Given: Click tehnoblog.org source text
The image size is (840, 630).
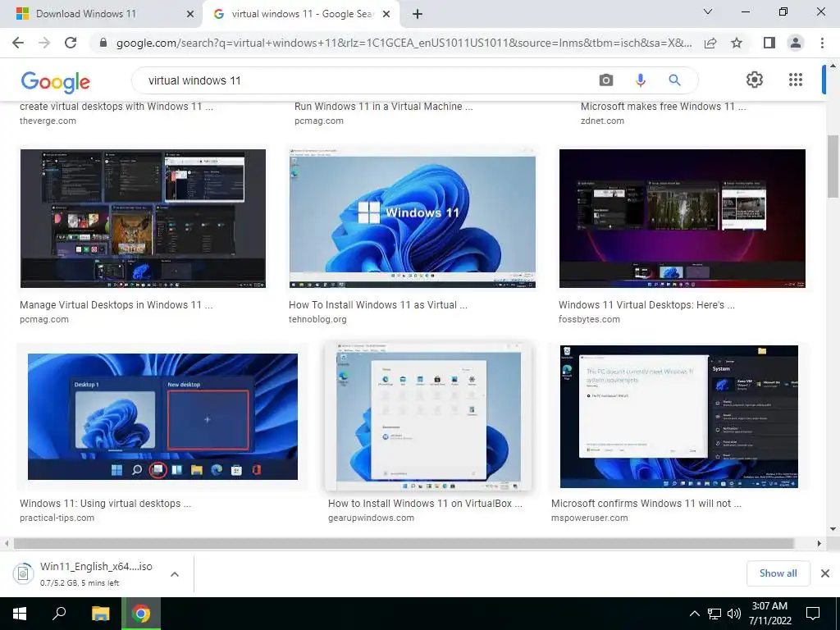Looking at the screenshot, I should click(317, 319).
